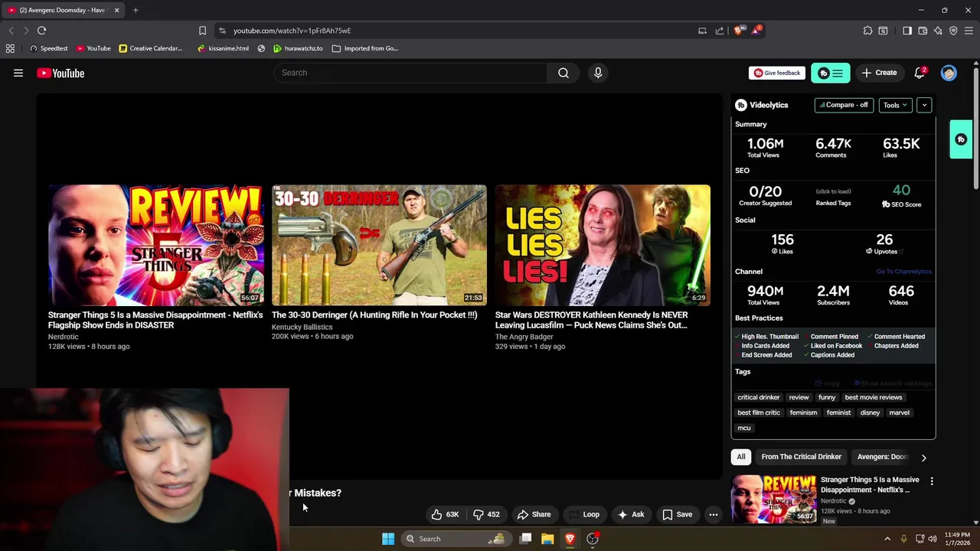Expand the Tools dropdown in Videolytics
Screen dimensions: 980x551
click(x=895, y=105)
